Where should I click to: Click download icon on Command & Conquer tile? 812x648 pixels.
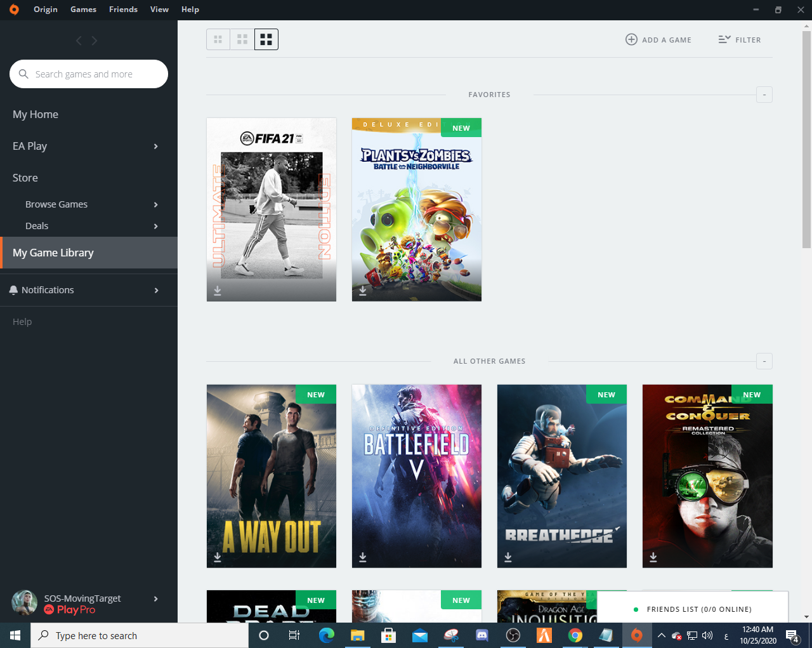tap(653, 557)
